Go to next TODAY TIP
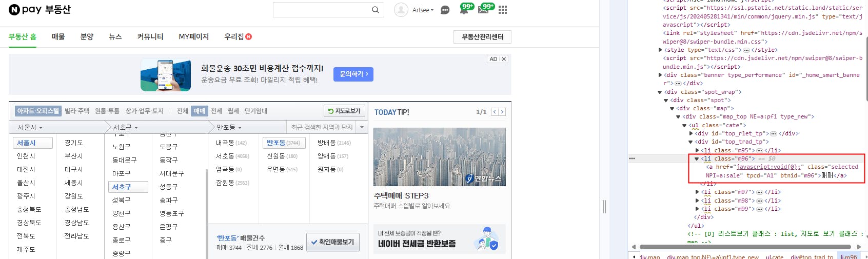Screen dimensions: 868x259 click(502, 112)
